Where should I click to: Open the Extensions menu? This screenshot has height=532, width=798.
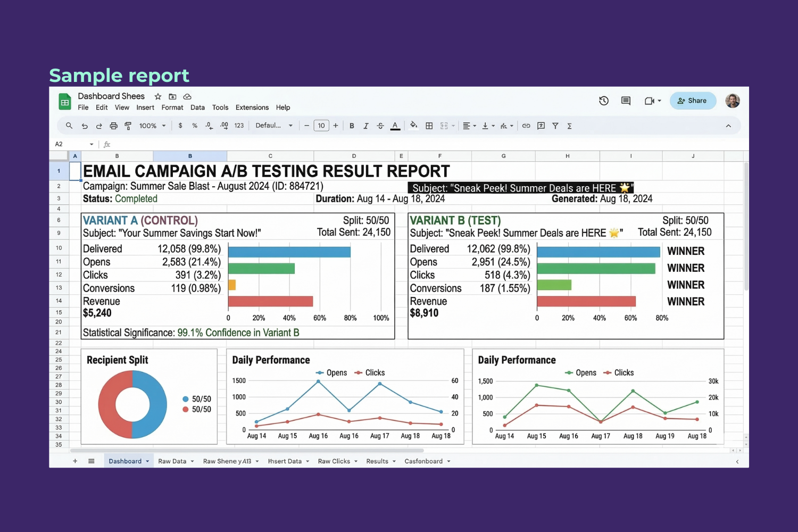[x=252, y=107]
